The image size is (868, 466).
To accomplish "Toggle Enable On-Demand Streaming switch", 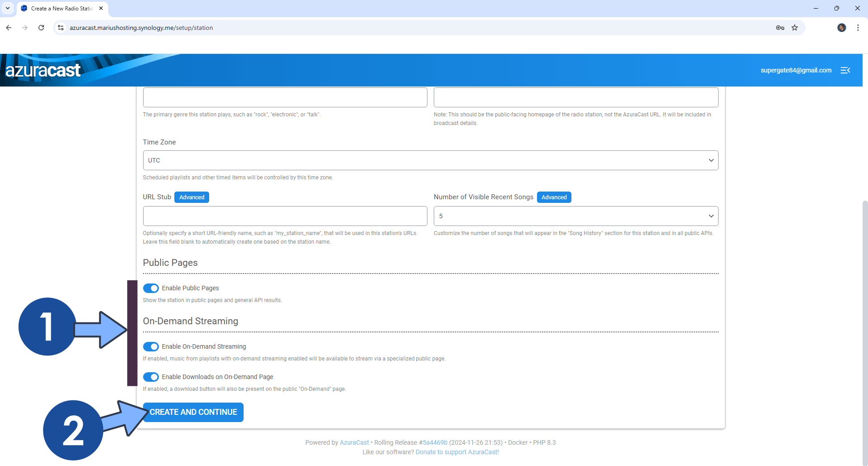I will [151, 346].
